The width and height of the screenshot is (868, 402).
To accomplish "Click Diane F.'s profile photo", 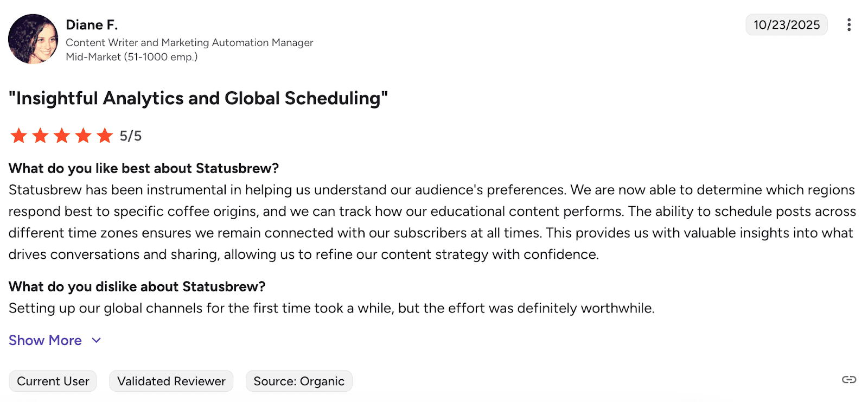I will tap(33, 39).
